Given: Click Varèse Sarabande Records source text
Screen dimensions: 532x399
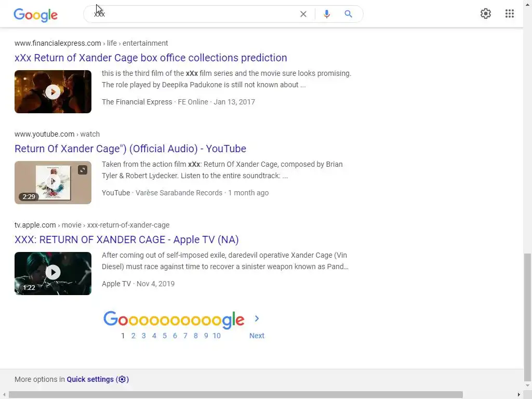Looking at the screenshot, I should tap(179, 193).
